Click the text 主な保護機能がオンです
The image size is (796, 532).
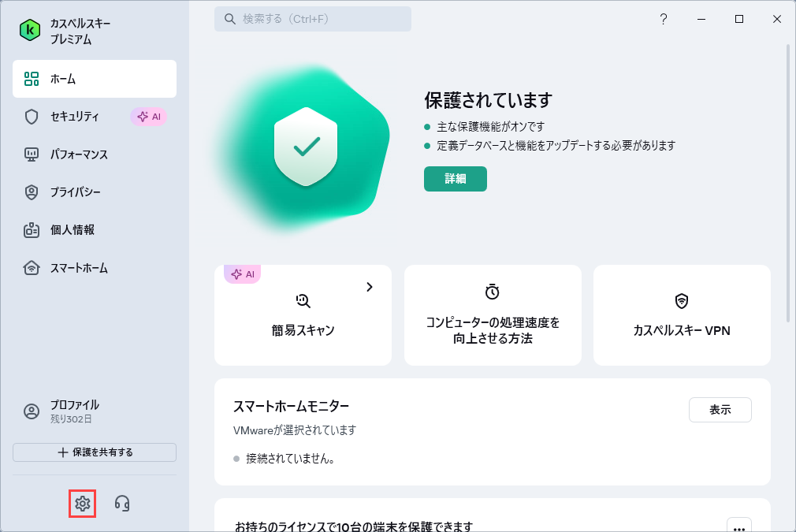coord(490,126)
